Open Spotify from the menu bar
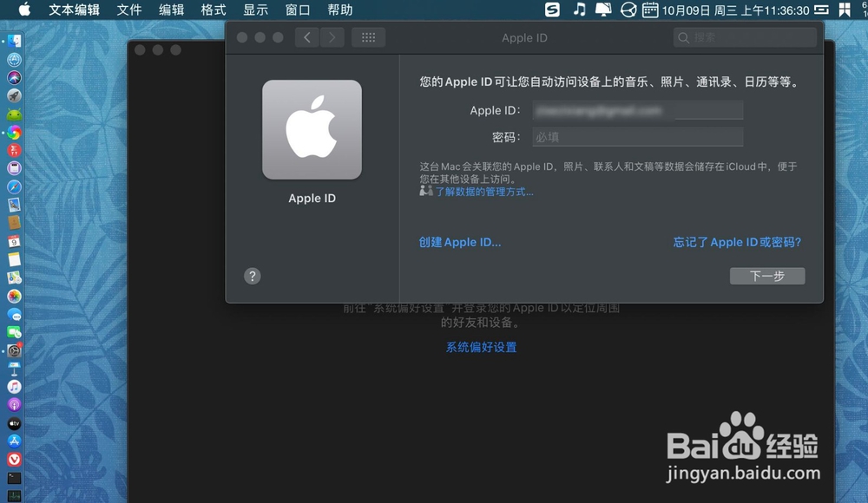Screen dimensions: 868x503 coord(552,10)
